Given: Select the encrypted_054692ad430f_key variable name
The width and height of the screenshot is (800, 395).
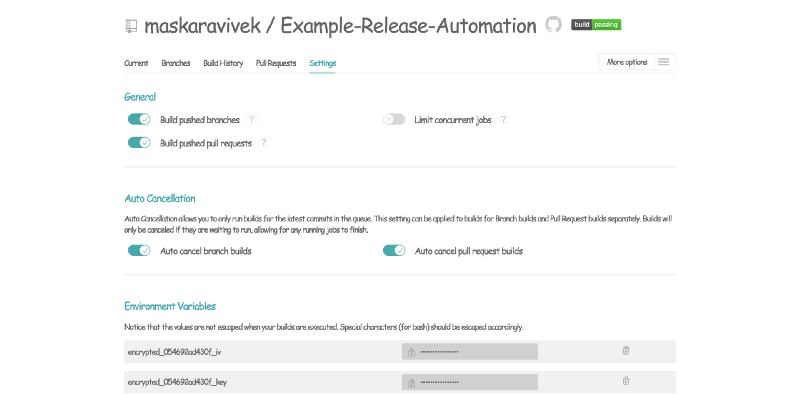Looking at the screenshot, I should [177, 382].
